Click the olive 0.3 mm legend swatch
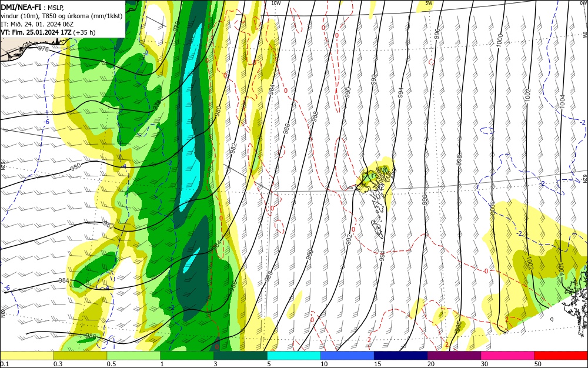Image resolution: width=588 pixels, height=368 pixels. [80, 356]
